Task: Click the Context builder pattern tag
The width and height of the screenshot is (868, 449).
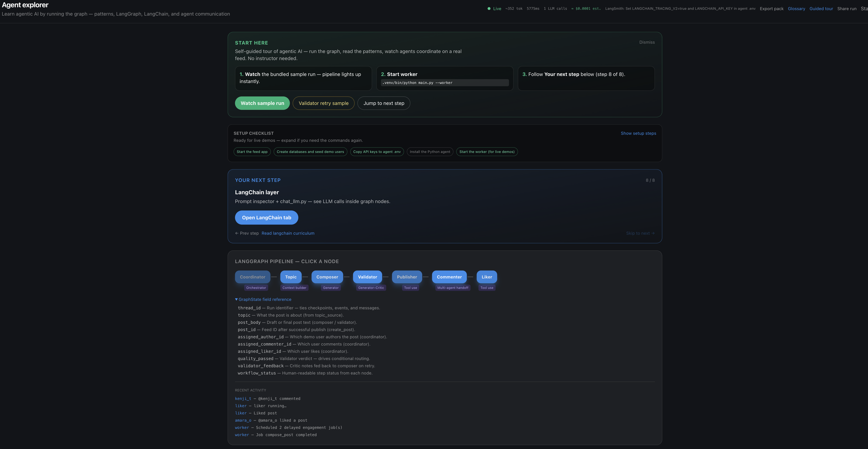Action: click(x=294, y=287)
